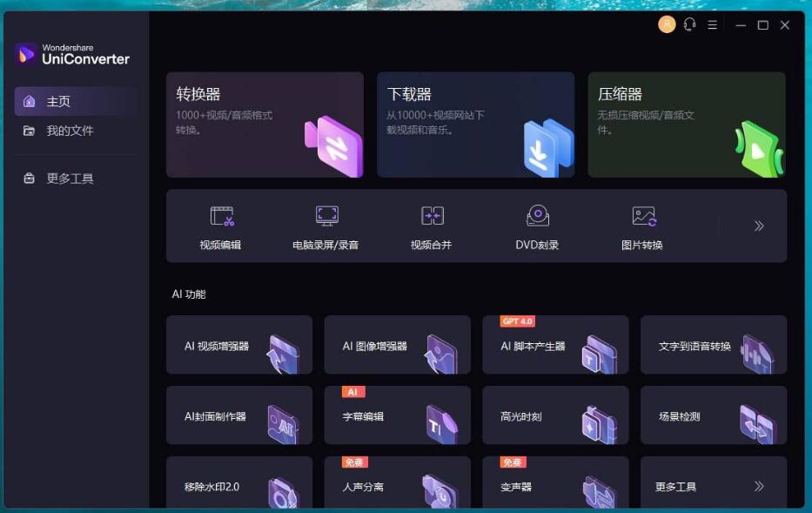Open the 转换器 converter card
The width and height of the screenshot is (812, 513).
pyautogui.click(x=265, y=125)
